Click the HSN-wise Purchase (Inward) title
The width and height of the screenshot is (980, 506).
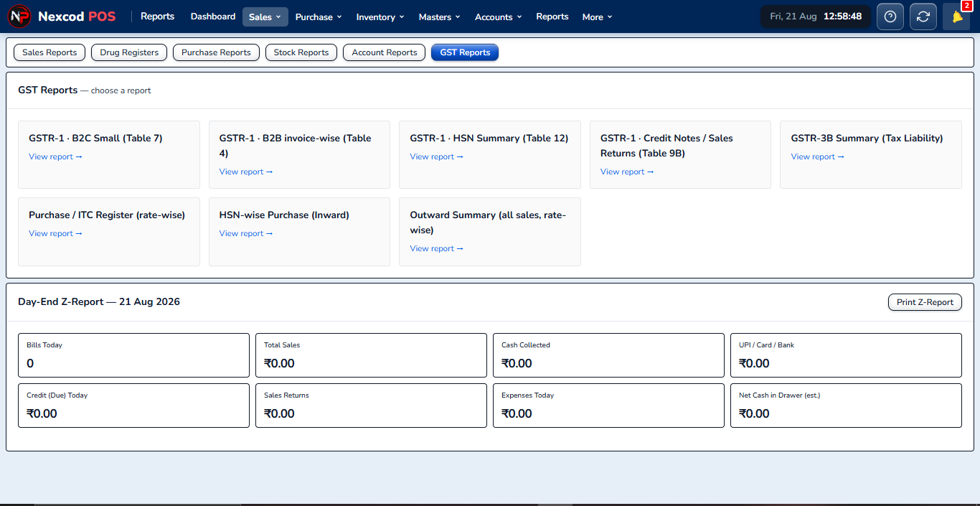[284, 215]
